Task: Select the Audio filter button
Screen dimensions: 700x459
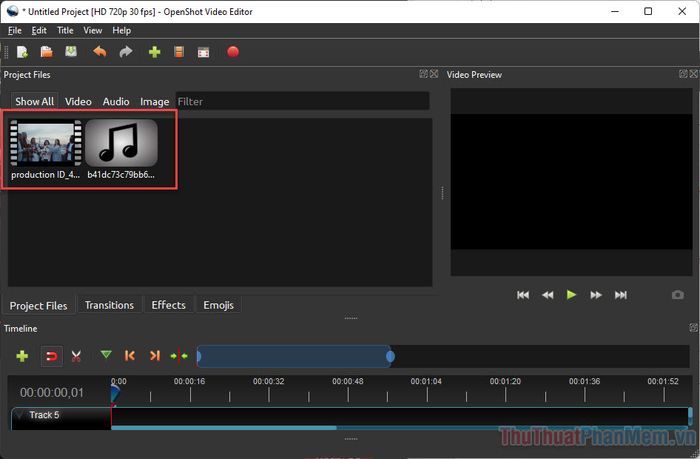Action: (116, 101)
